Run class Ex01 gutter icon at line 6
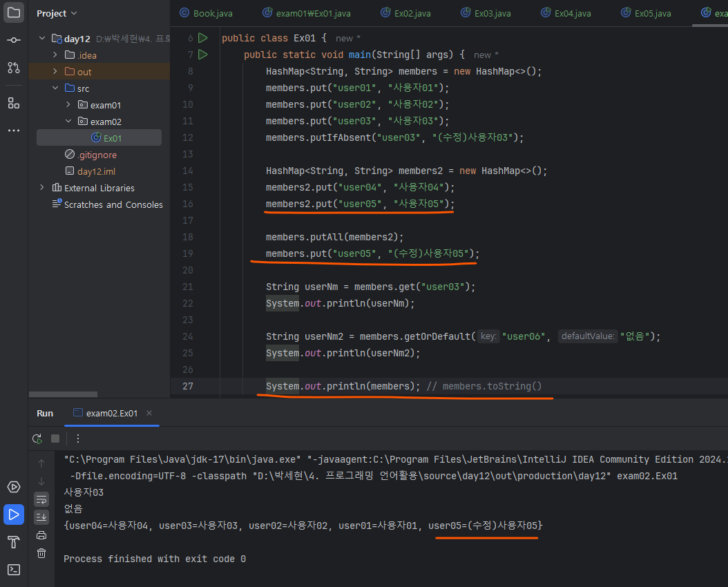 [x=203, y=38]
